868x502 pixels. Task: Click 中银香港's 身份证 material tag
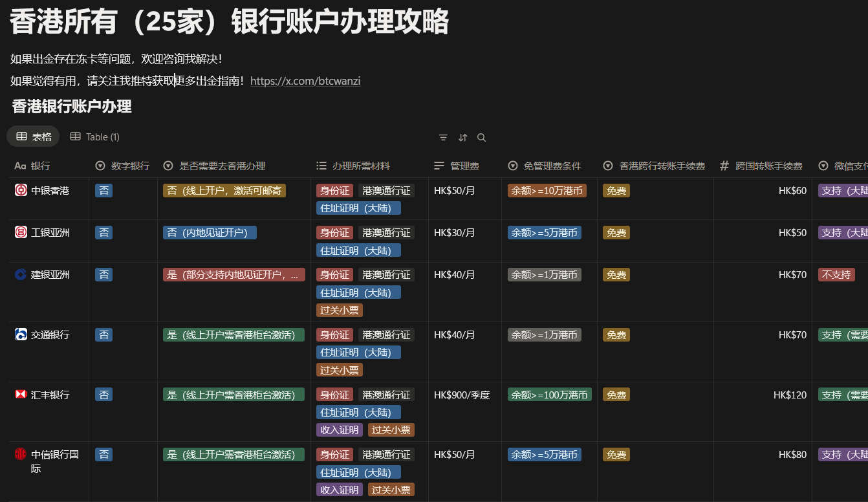(334, 190)
